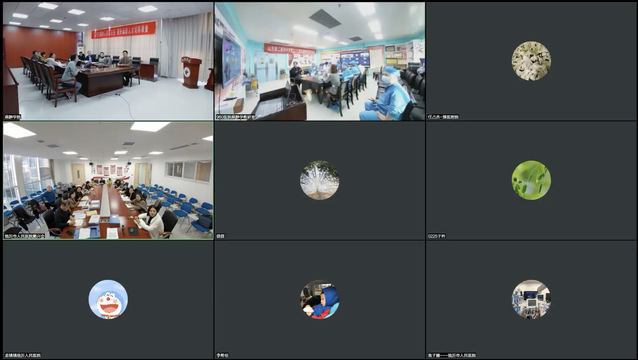Image resolution: width=638 pixels, height=360 pixels.
Task: Click the name label under the Doraemon tile
Action: tap(23, 356)
